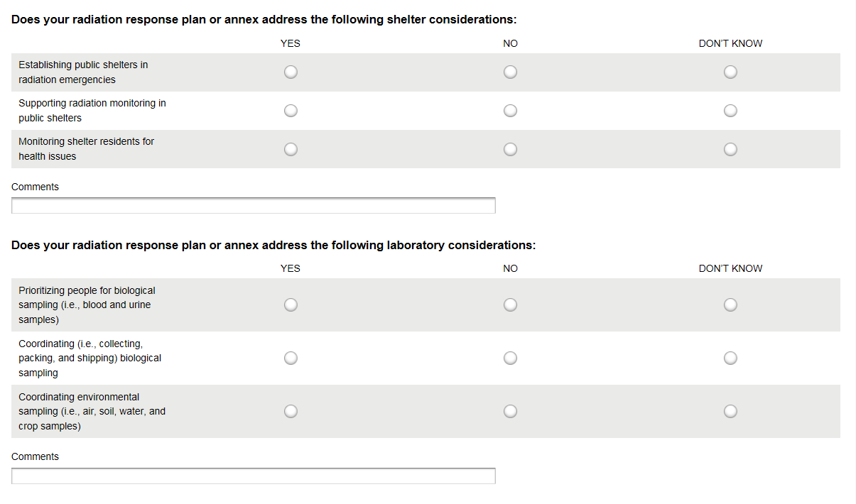Choose DON'T KNOW for coordinating environmental sampling
Image resolution: width=856 pixels, height=504 pixels.
point(730,411)
